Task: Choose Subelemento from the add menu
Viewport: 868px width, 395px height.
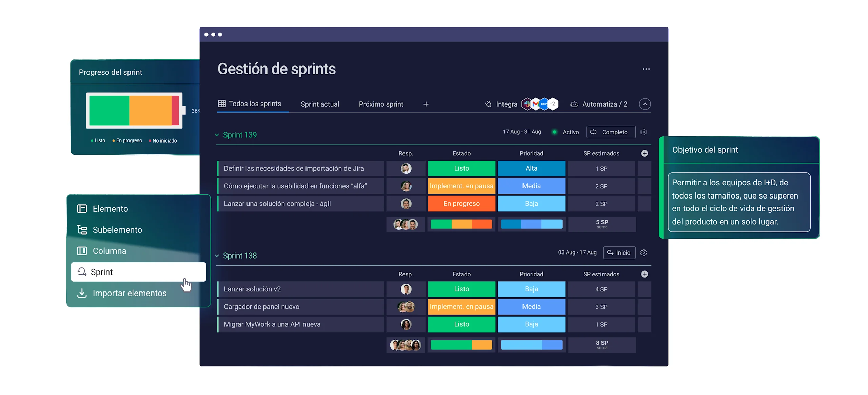Action: [x=138, y=230]
